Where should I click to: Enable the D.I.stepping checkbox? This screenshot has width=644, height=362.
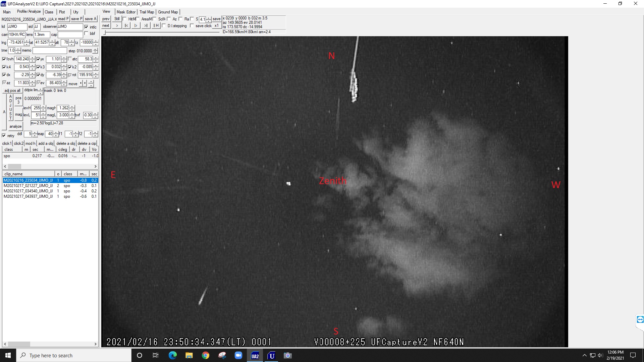(164, 26)
